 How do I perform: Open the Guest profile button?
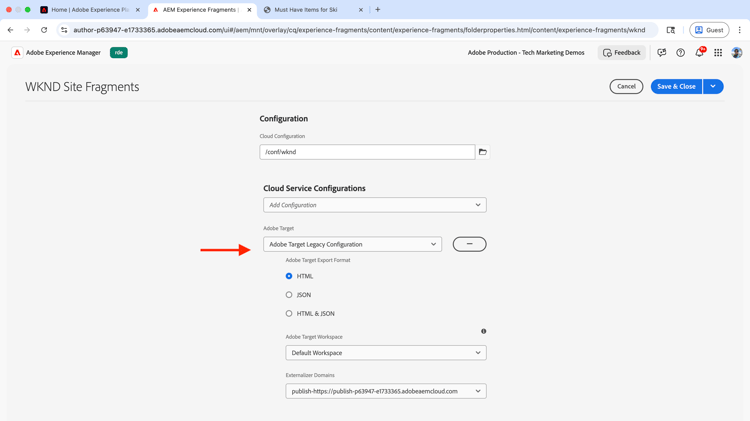709,30
